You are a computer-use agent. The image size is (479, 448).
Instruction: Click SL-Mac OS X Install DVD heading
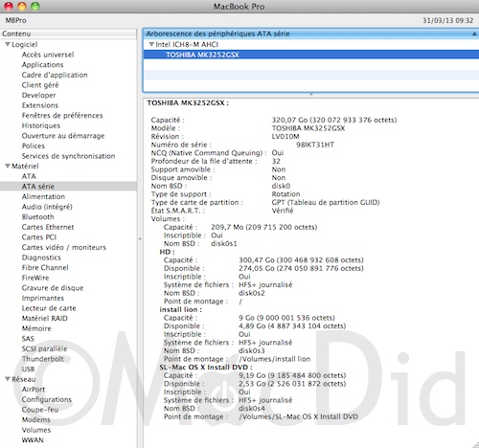[206, 368]
